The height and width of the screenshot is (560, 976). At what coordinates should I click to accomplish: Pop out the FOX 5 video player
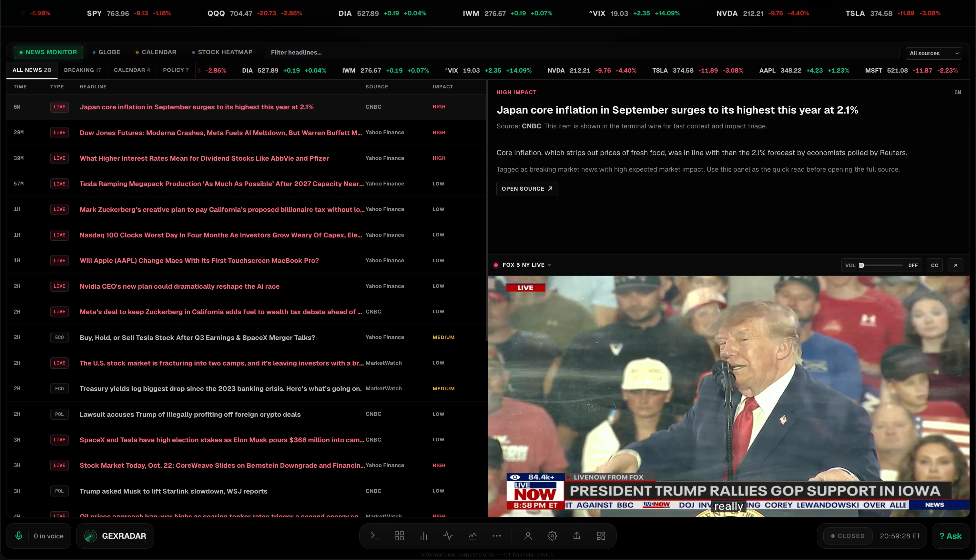pyautogui.click(x=955, y=265)
